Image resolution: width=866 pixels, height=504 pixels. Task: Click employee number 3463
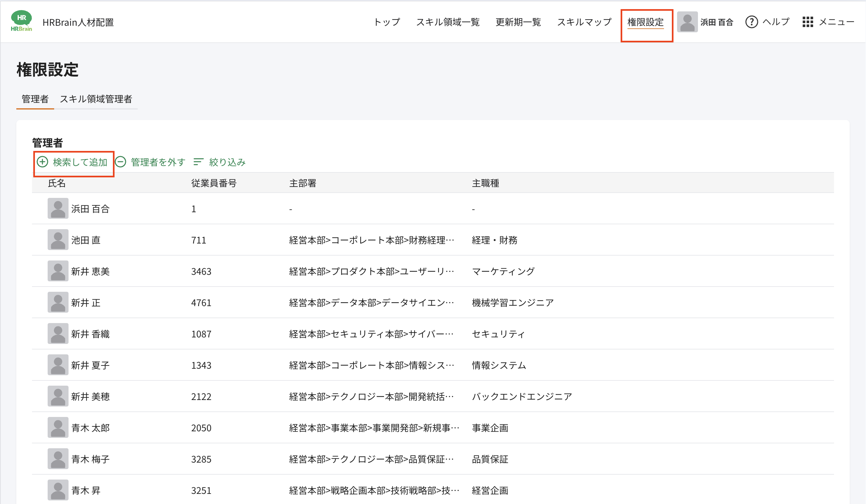tap(201, 271)
